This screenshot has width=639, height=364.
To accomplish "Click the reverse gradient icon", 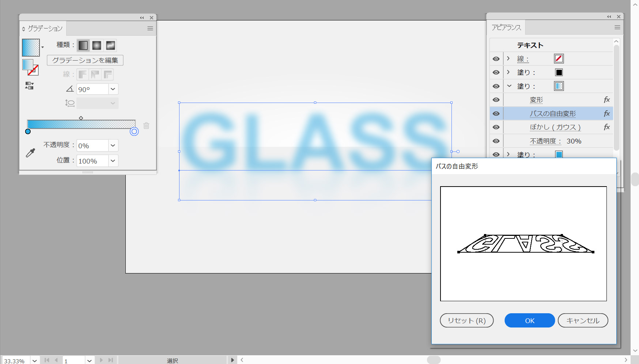I will (29, 86).
